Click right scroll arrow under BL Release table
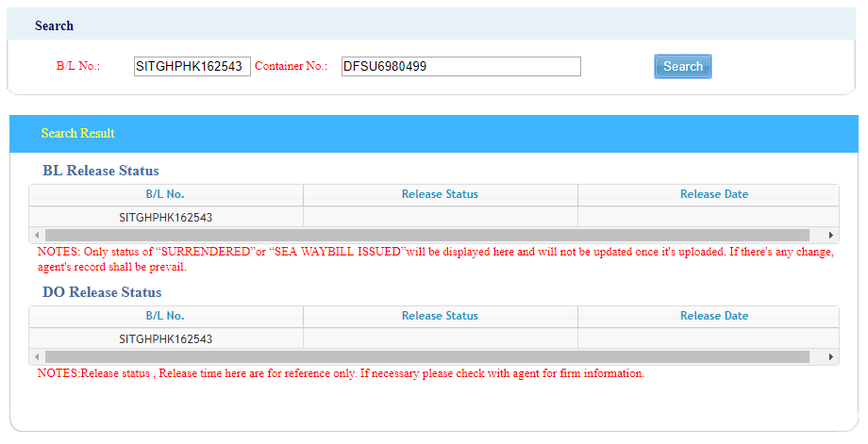The height and width of the screenshot is (444, 868). 830,235
